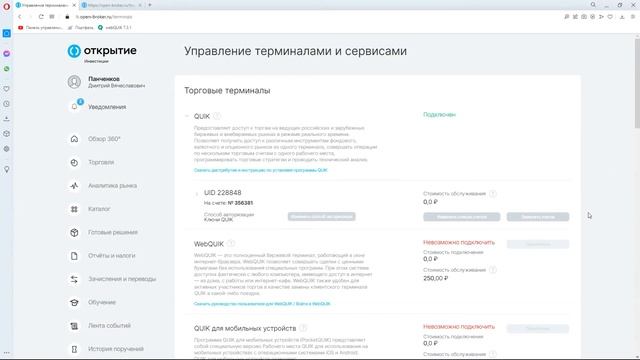Click the info icon next to QUIK
This screenshot has height=360, width=640.
point(217,116)
